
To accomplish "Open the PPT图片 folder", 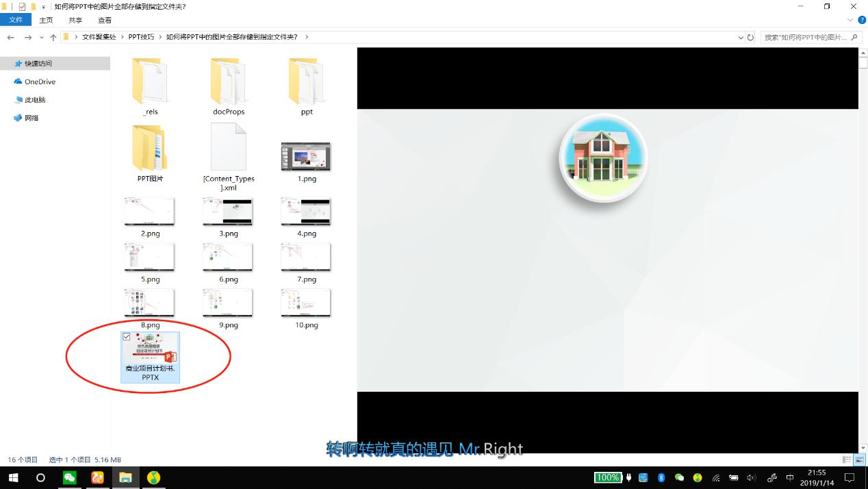I will [150, 153].
